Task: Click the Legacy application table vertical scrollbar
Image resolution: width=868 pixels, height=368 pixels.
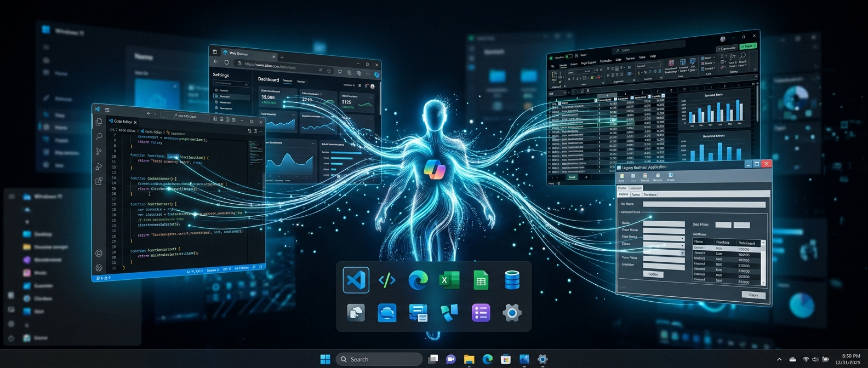Action: tap(763, 262)
